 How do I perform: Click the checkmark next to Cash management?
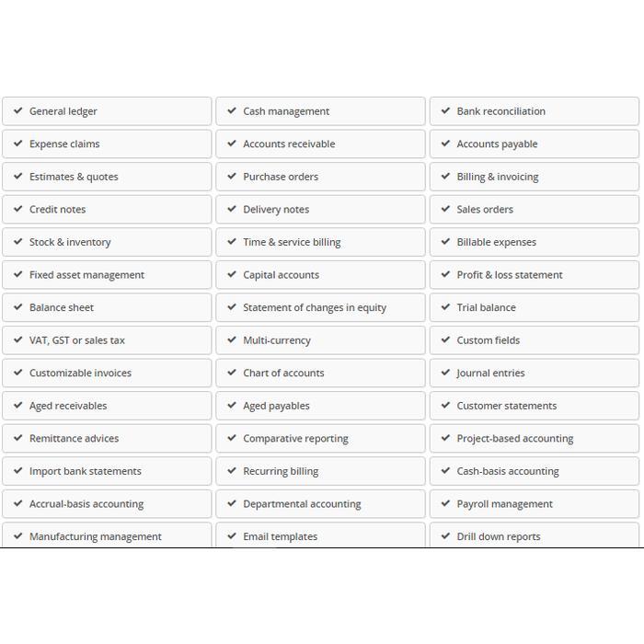tap(232, 110)
